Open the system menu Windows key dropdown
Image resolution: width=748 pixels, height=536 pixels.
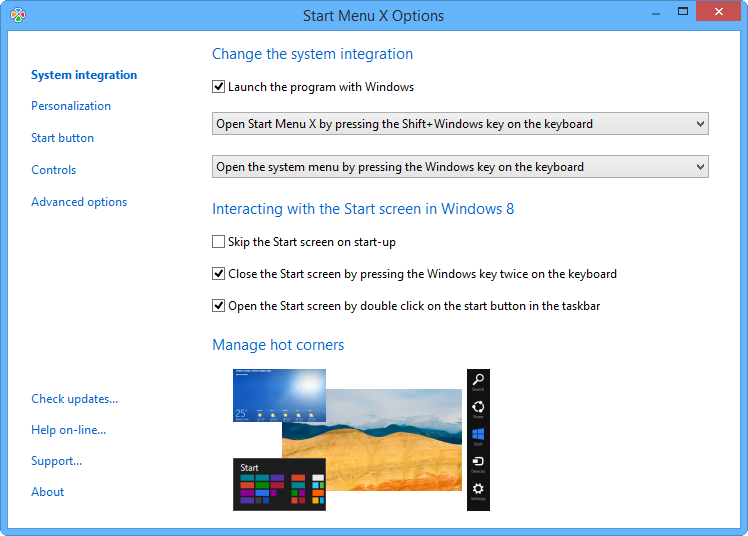pos(460,167)
